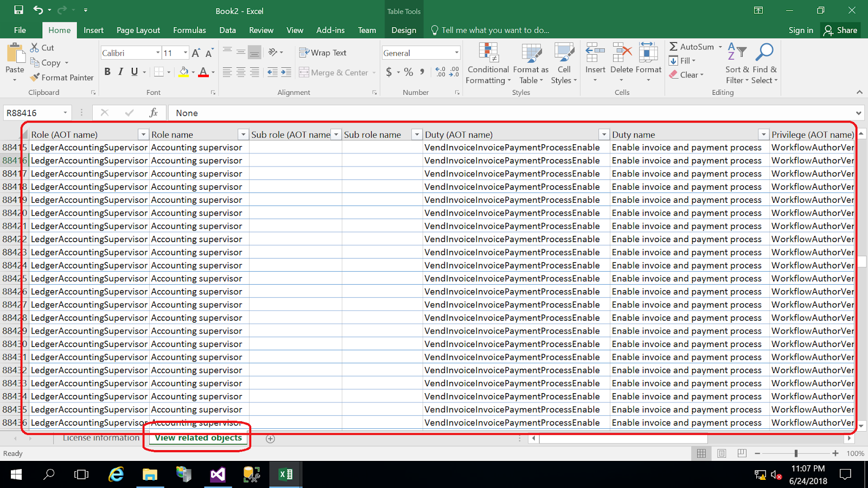This screenshot has width=868, height=488.
Task: Open the File menu
Action: (x=20, y=30)
